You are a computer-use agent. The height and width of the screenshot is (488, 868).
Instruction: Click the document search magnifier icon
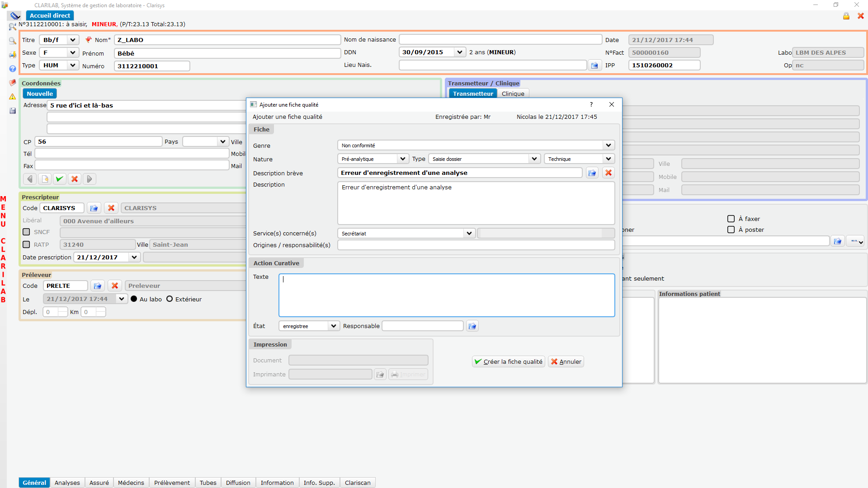13,41
